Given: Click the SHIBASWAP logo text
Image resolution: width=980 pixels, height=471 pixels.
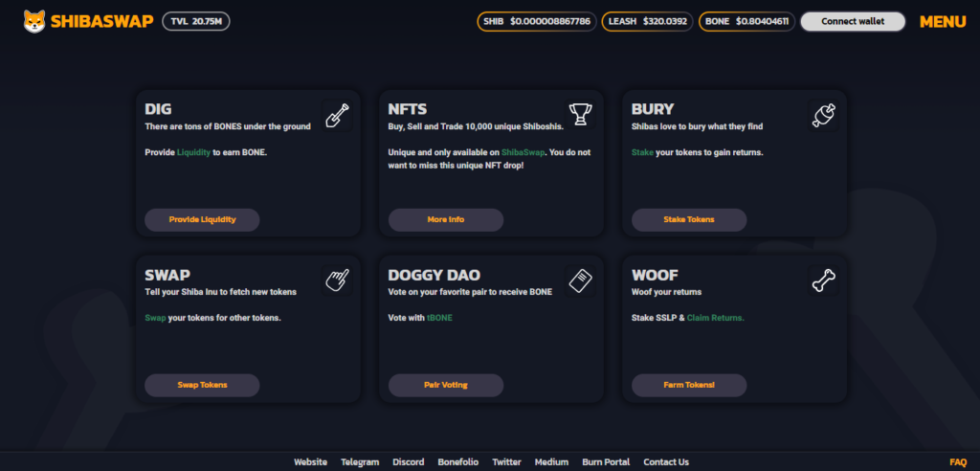Looking at the screenshot, I should point(101,21).
